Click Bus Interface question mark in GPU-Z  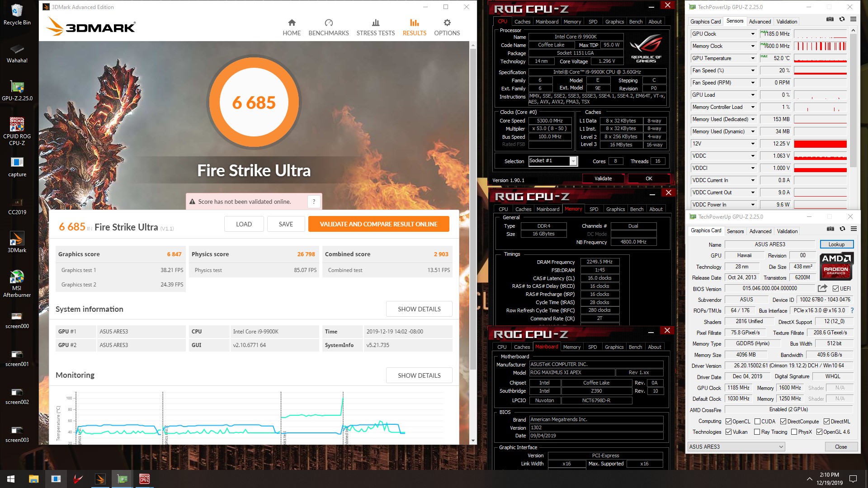coord(852,310)
